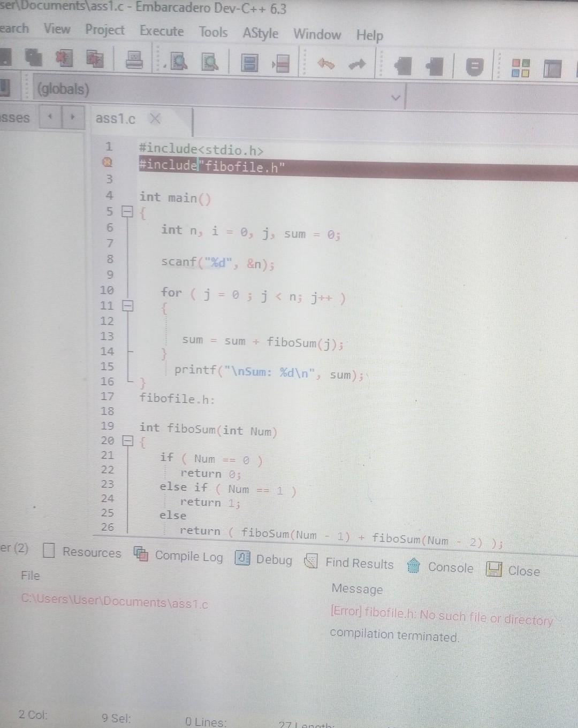The image size is (578, 728).
Task: Click the four-colored-squares Compile icon
Action: click(521, 68)
